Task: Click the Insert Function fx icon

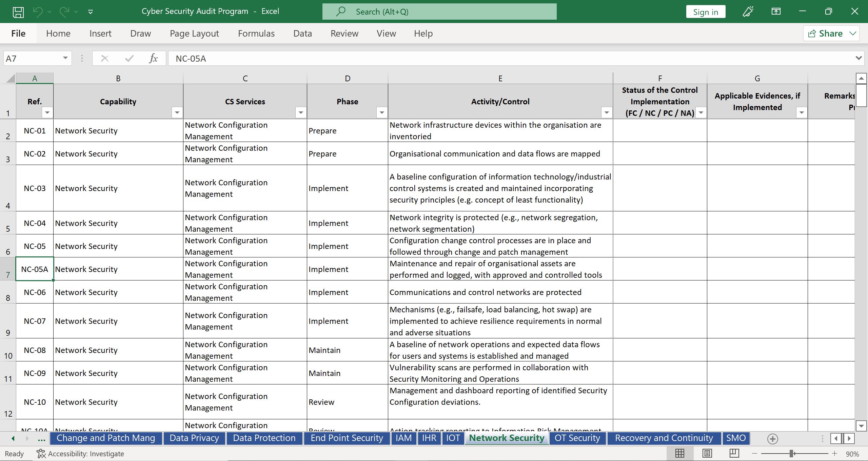Action: tap(153, 59)
